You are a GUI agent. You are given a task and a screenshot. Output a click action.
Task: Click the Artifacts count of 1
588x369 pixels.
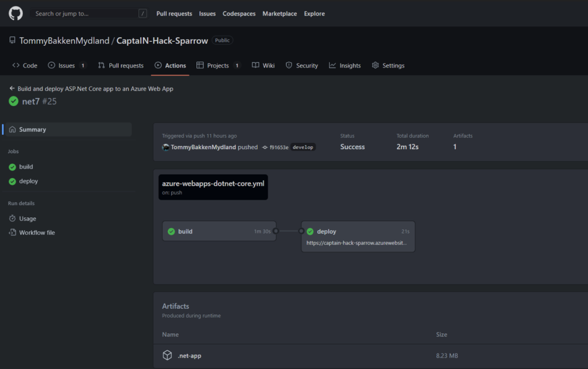(x=455, y=147)
